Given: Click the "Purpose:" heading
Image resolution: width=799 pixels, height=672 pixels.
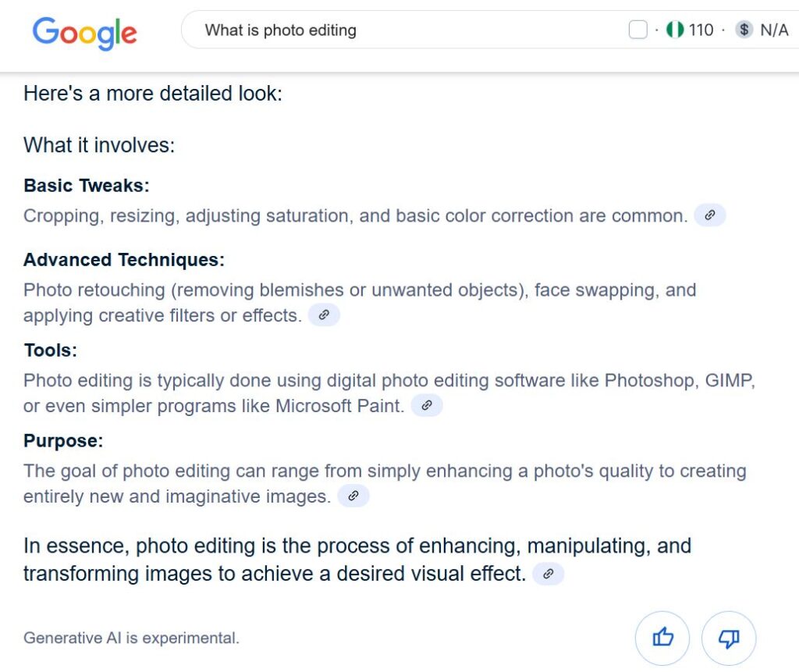Looking at the screenshot, I should point(63,441).
